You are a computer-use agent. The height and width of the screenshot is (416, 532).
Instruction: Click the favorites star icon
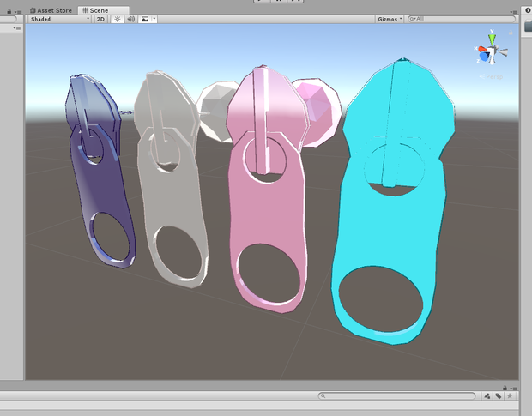pyautogui.click(x=510, y=395)
